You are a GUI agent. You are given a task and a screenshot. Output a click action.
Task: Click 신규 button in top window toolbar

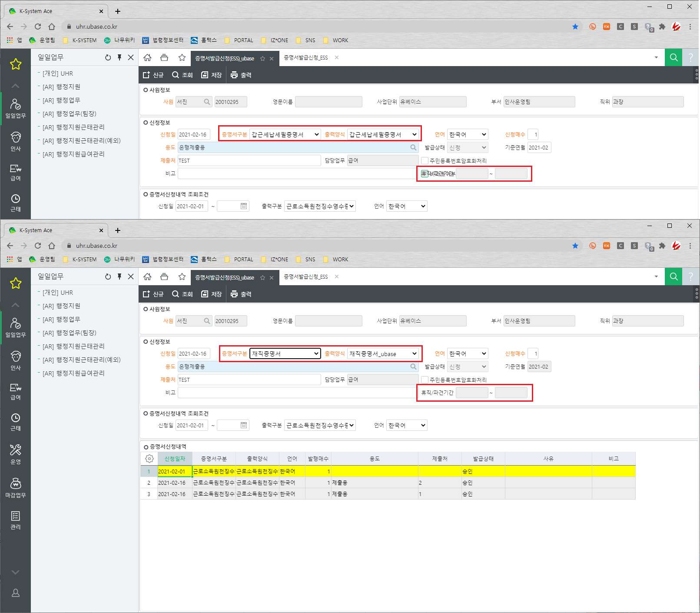153,75
